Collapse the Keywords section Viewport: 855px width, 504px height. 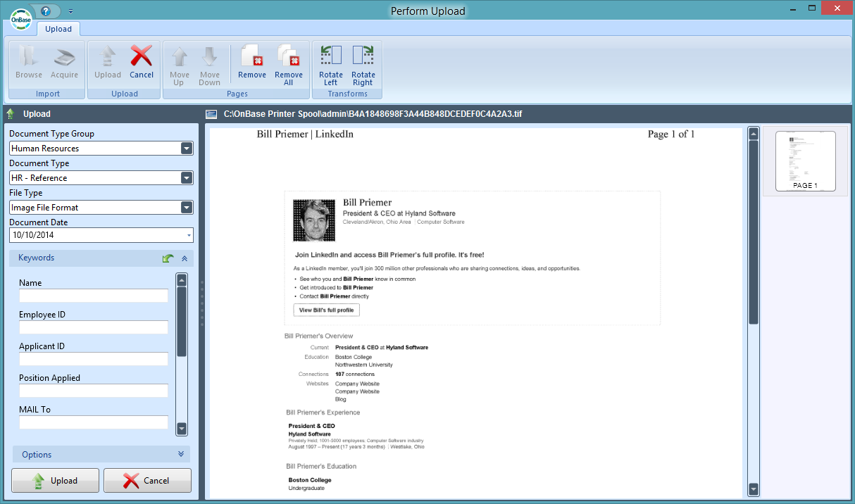click(185, 258)
